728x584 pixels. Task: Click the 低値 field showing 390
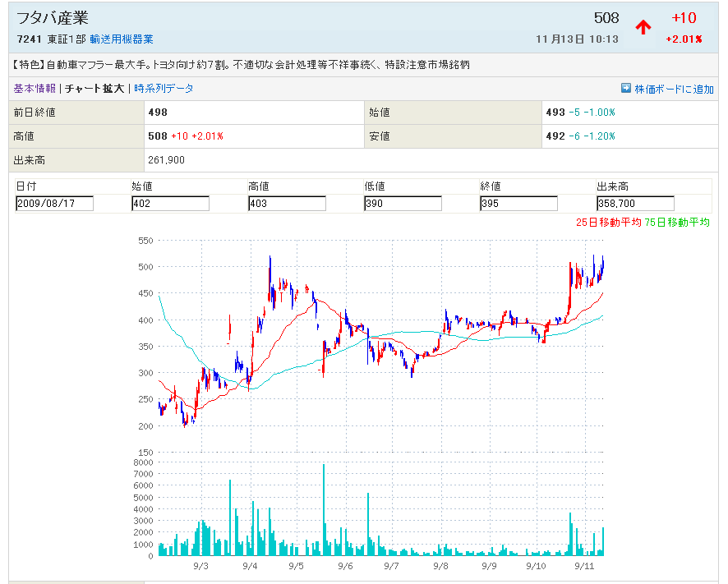403,204
